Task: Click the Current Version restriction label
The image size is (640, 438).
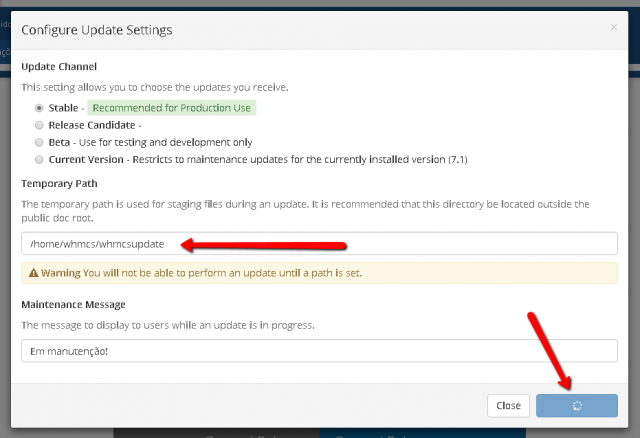Action: (258, 160)
